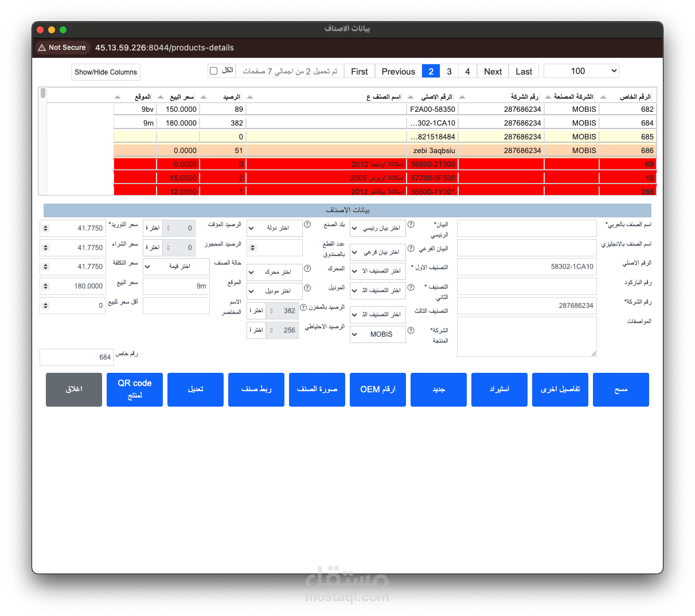Click help icon beside التصنيف الثاني
Viewport: 695px width, 616px height.
click(411, 287)
